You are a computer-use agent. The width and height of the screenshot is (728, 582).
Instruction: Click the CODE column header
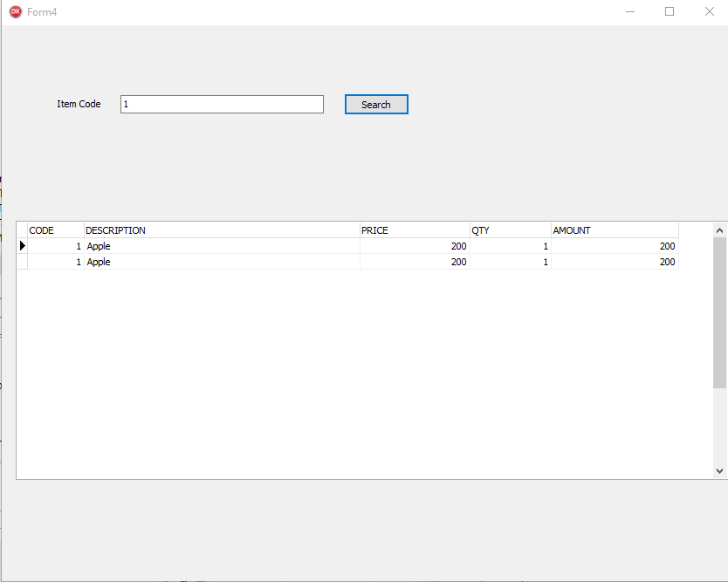point(55,230)
